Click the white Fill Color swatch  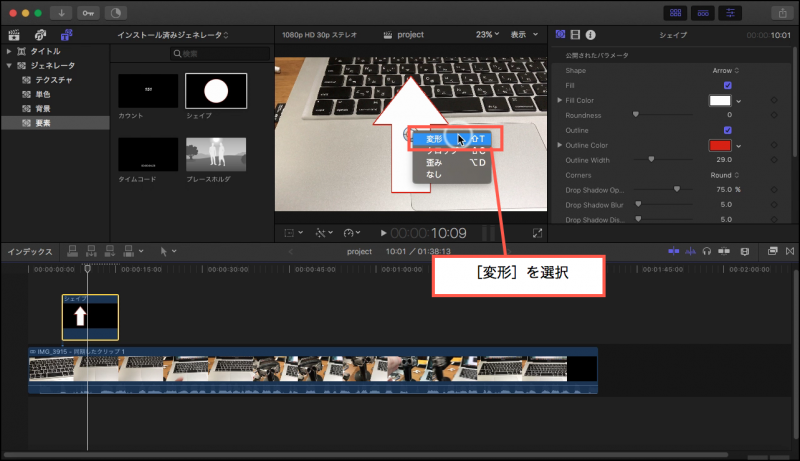tap(719, 100)
